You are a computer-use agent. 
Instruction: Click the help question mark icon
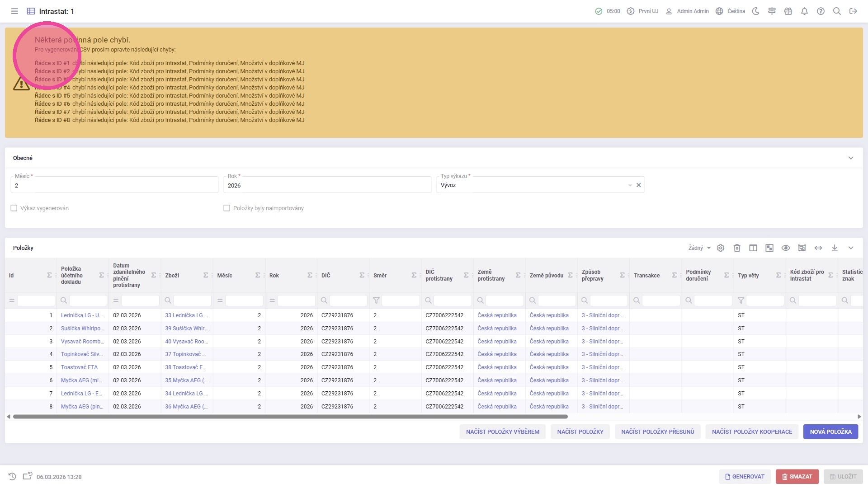tap(821, 11)
